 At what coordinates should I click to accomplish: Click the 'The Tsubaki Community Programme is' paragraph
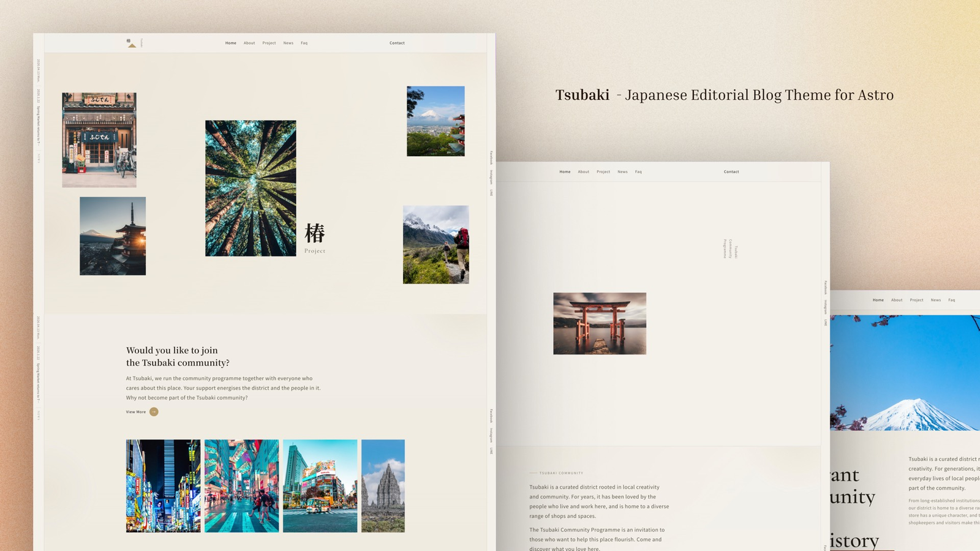[597, 539]
